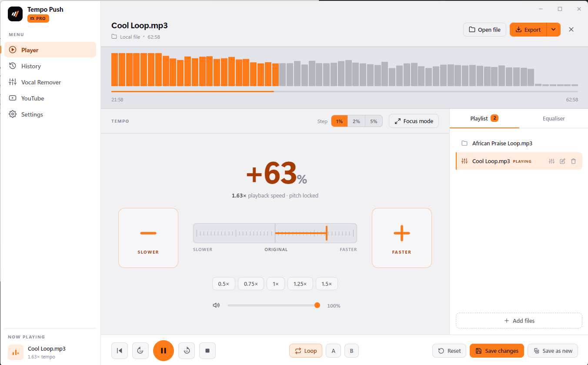
Task: Click the volume slider handle
Action: [317, 305]
